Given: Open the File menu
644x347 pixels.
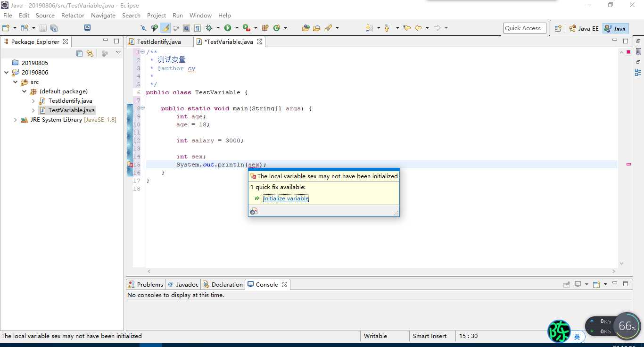Looking at the screenshot, I should point(8,16).
